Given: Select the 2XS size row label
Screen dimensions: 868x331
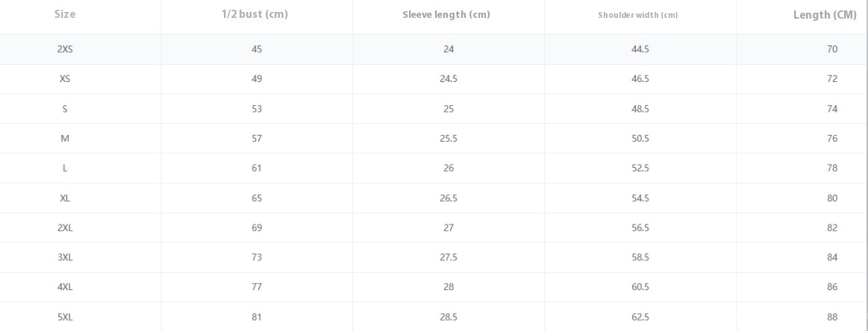Looking at the screenshot, I should point(65,48).
